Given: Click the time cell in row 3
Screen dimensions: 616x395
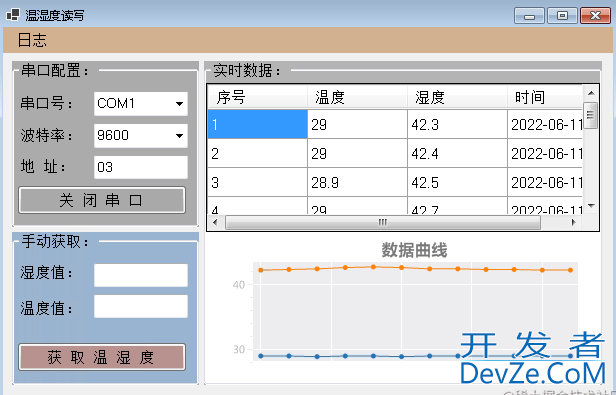Looking at the screenshot, I should [x=545, y=182].
